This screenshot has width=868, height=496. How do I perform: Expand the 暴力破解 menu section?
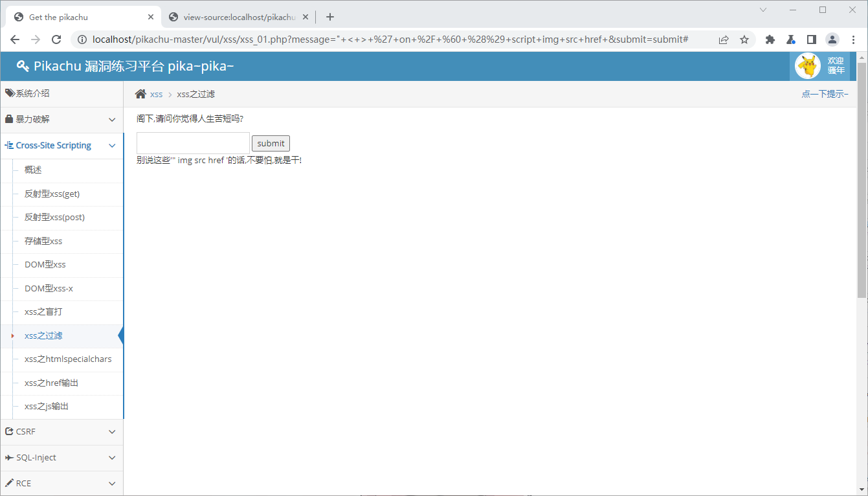(61, 120)
